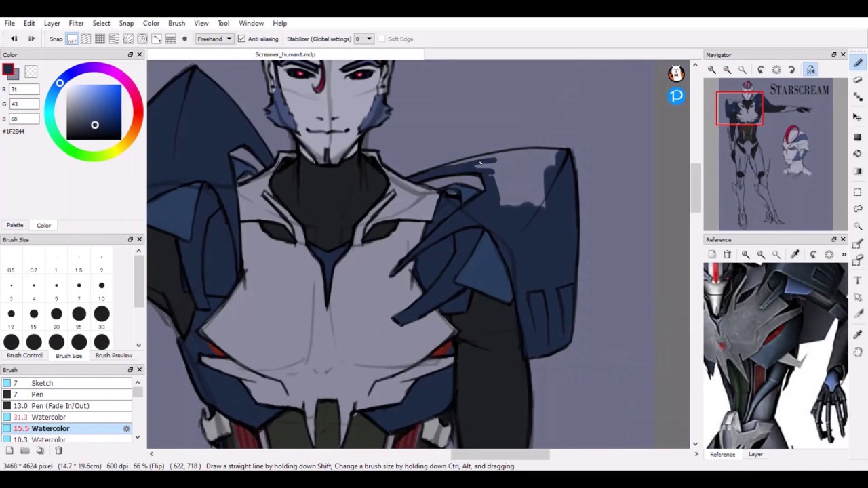The image size is (868, 488).
Task: Reset rotation in Navigator panel
Action: tap(776, 70)
